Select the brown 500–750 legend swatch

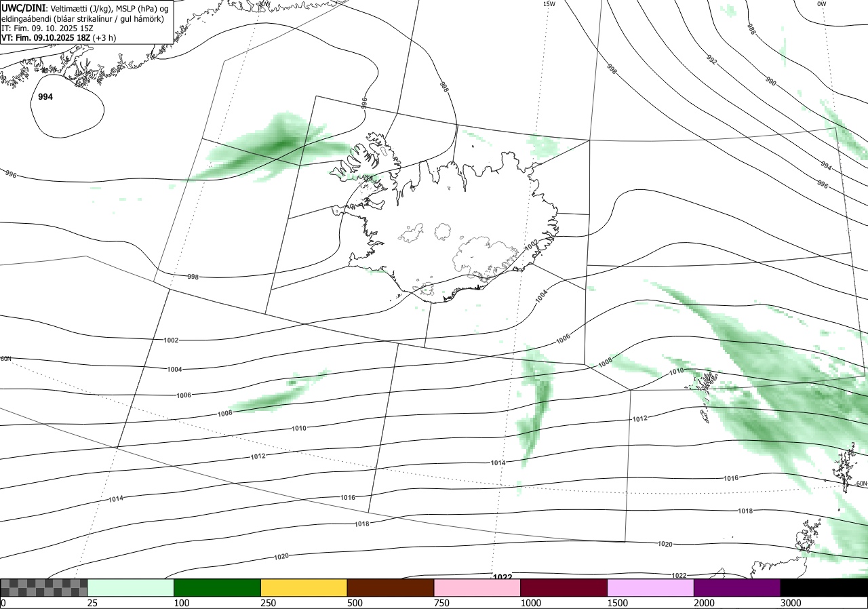click(x=391, y=587)
